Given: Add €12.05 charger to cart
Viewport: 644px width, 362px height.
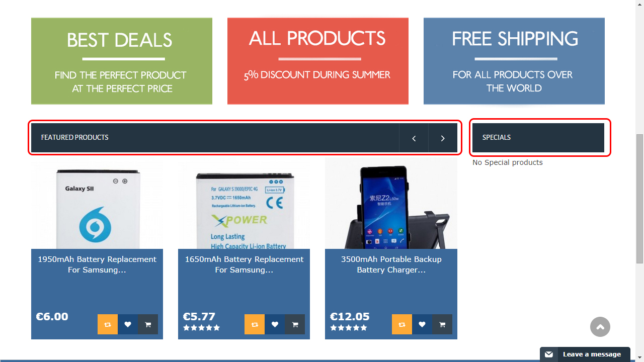Looking at the screenshot, I should [442, 324].
